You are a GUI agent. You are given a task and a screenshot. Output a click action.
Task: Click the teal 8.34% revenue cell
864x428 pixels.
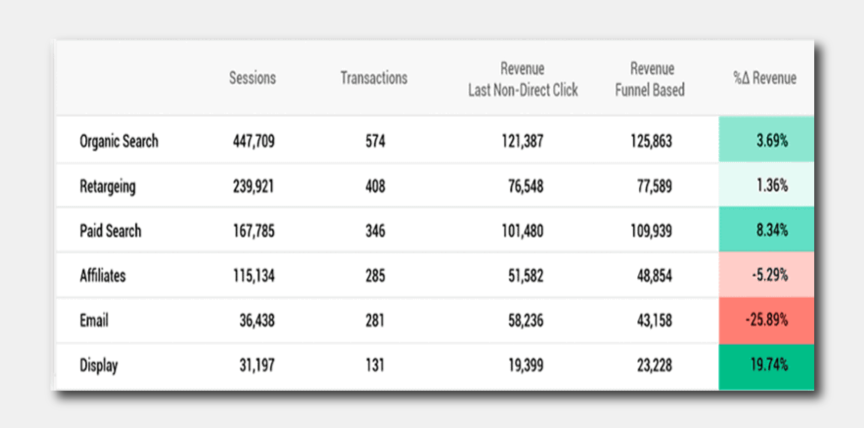[x=766, y=230]
